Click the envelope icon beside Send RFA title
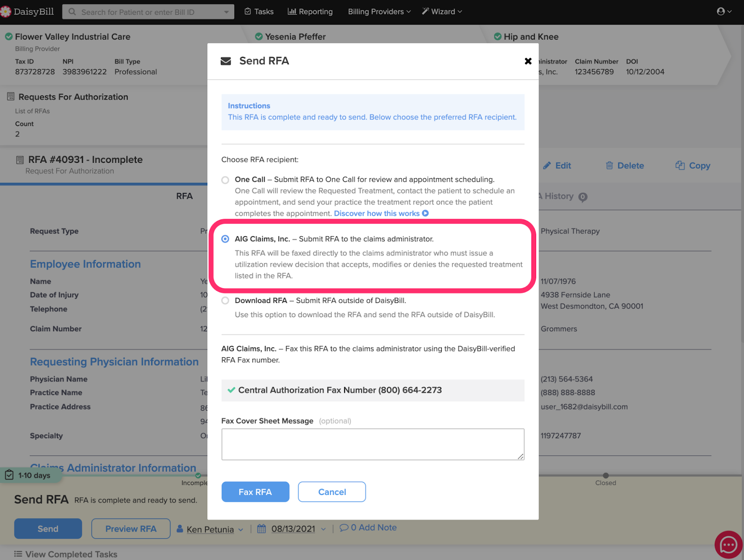 tap(226, 61)
